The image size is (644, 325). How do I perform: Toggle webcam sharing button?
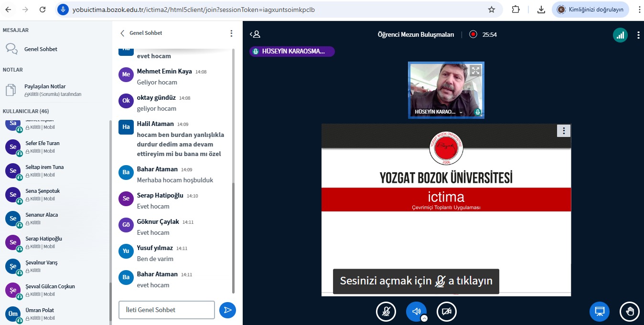pyautogui.click(x=447, y=312)
